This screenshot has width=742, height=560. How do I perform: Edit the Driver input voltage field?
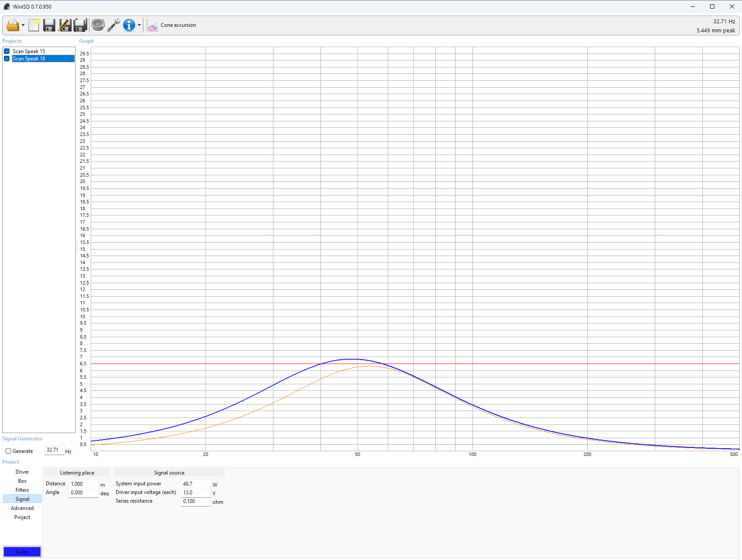click(x=196, y=493)
